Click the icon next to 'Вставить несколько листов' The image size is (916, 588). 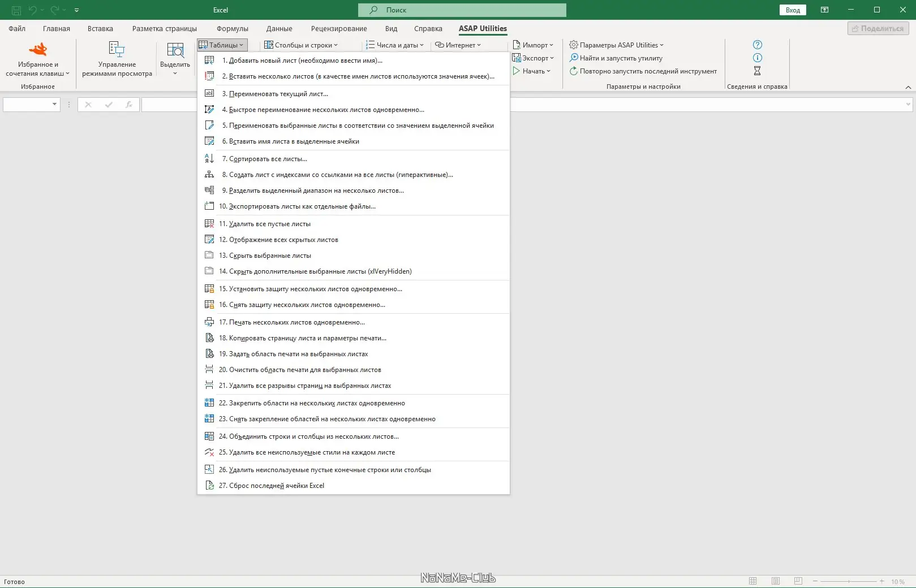(209, 76)
